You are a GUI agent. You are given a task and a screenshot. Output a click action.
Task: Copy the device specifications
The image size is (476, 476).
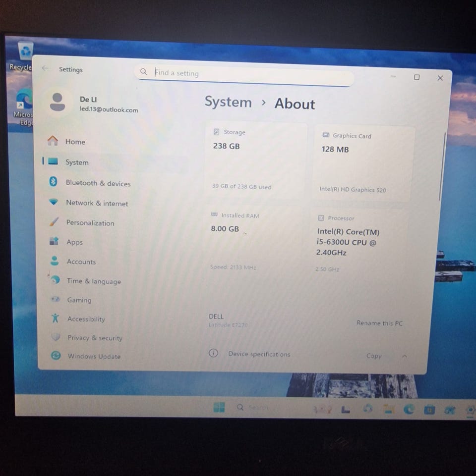pos(373,356)
